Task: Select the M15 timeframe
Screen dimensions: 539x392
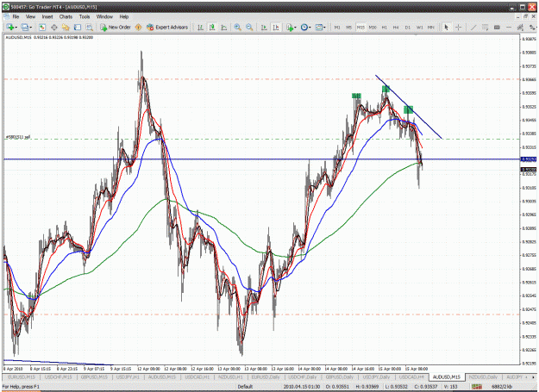Action: (x=360, y=27)
